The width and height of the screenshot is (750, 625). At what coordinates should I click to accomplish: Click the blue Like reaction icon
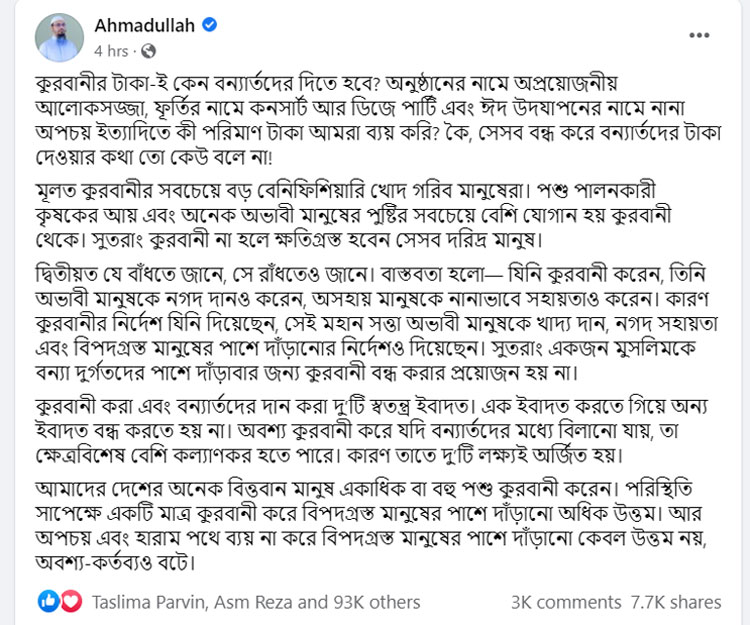[49, 601]
